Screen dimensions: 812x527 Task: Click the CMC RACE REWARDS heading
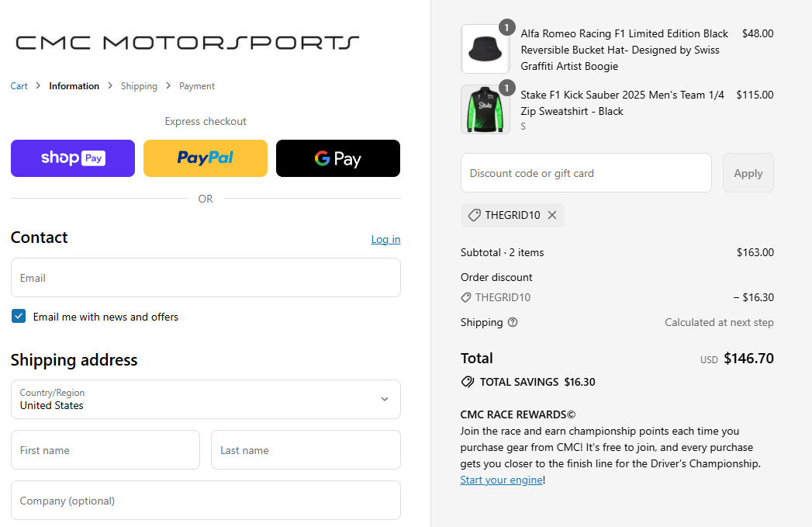pyautogui.click(x=518, y=414)
